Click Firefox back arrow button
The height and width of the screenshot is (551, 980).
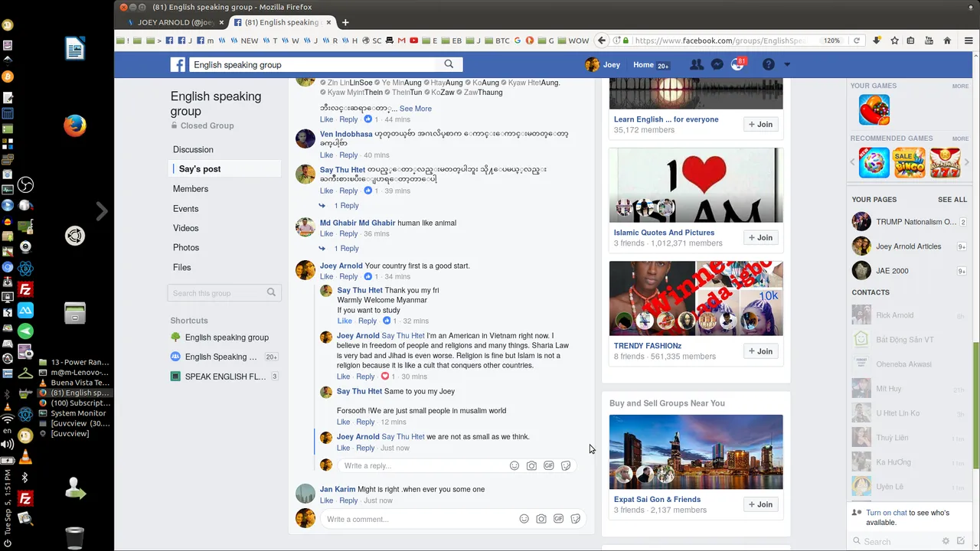pyautogui.click(x=602, y=41)
